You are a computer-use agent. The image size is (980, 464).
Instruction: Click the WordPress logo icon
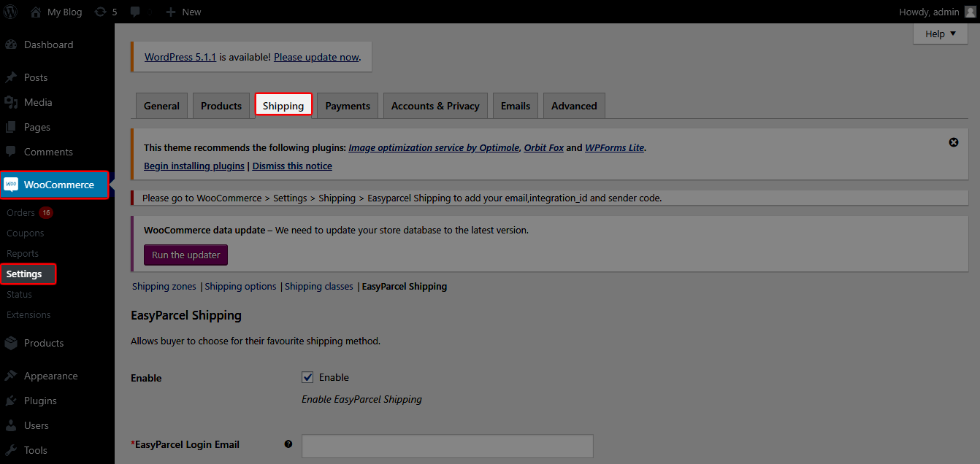(11, 12)
